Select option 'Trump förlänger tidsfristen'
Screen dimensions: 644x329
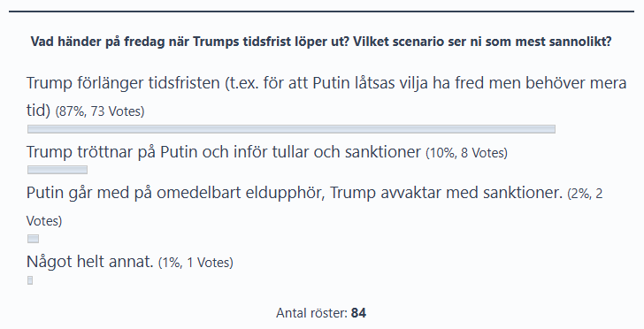pyautogui.click(x=326, y=96)
